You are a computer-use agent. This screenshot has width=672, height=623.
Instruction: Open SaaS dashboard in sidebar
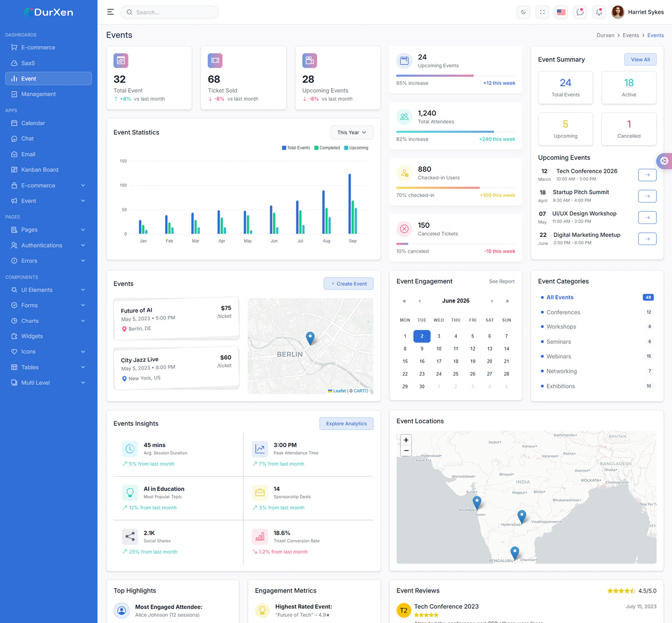click(x=48, y=63)
